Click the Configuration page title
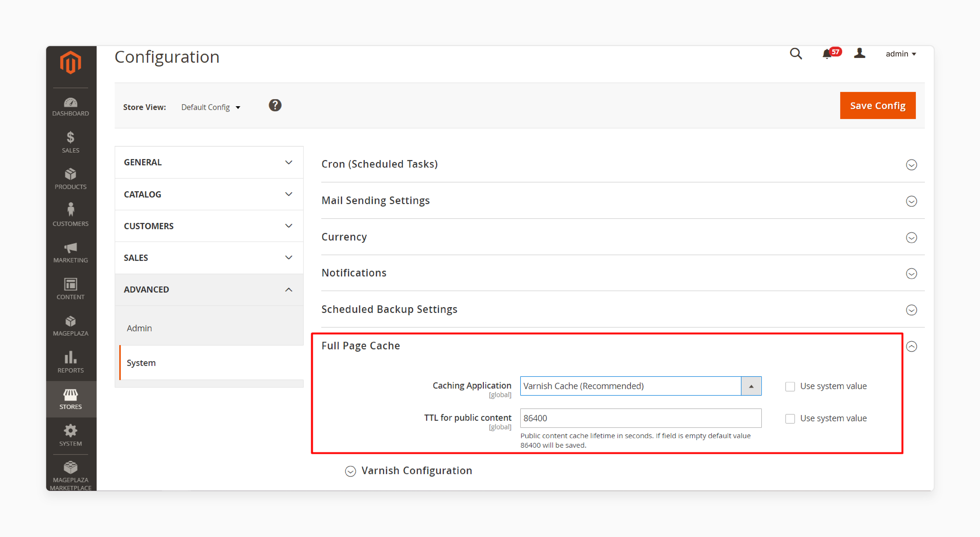980x537 pixels. pos(167,57)
